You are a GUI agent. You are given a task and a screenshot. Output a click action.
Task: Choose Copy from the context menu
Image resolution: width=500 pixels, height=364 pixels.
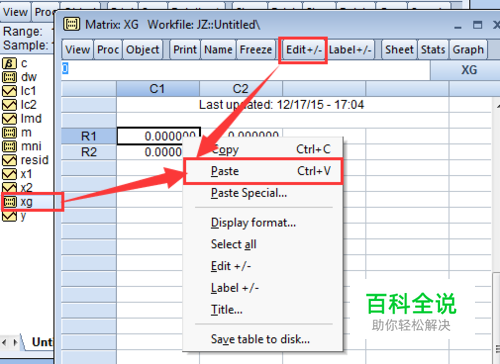tap(263, 149)
